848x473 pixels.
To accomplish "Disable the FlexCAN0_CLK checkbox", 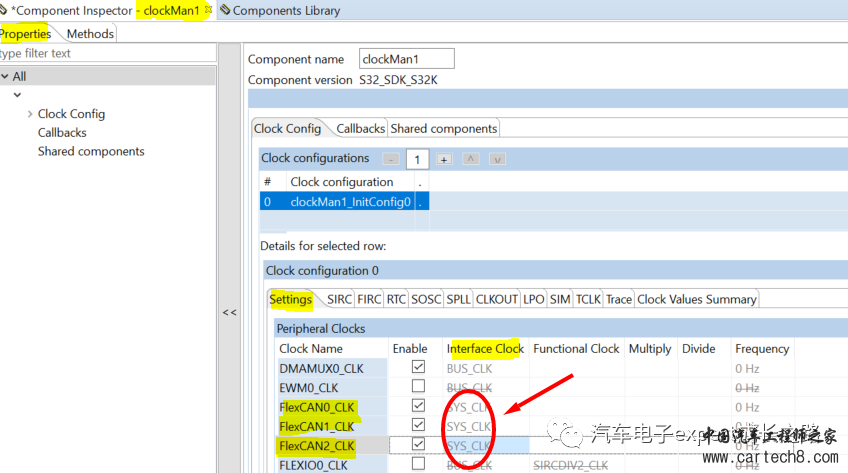I will 418,405.
